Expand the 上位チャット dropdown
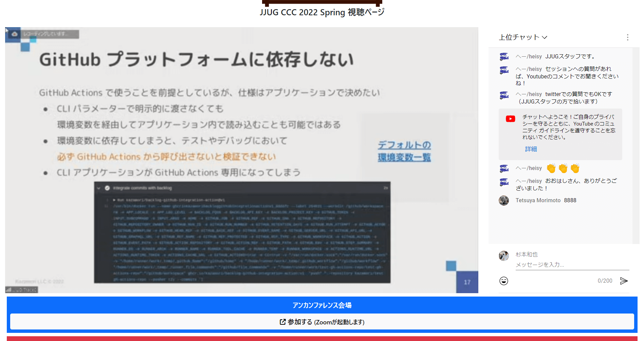 click(523, 37)
